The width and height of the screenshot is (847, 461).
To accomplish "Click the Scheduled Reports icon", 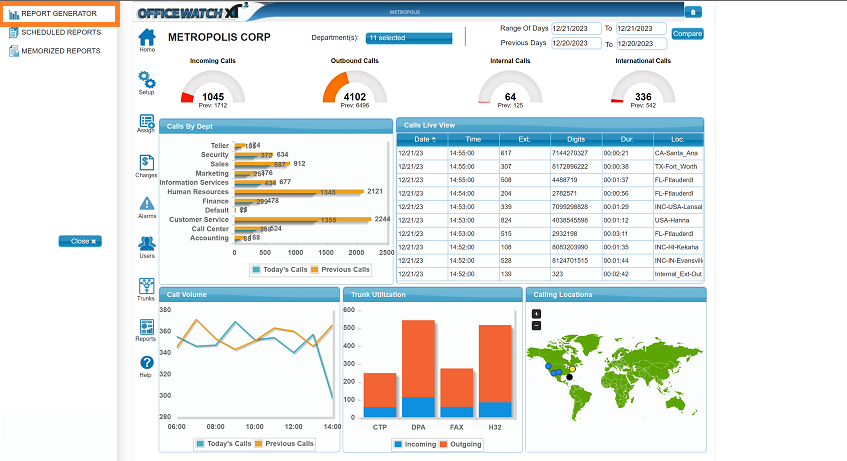I will [x=14, y=32].
